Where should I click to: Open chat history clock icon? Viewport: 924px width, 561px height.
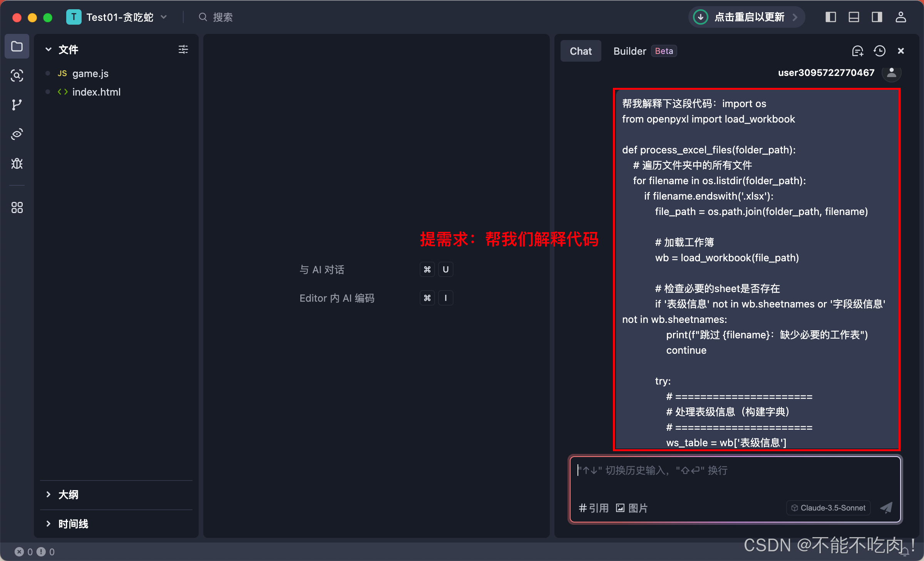tap(879, 51)
